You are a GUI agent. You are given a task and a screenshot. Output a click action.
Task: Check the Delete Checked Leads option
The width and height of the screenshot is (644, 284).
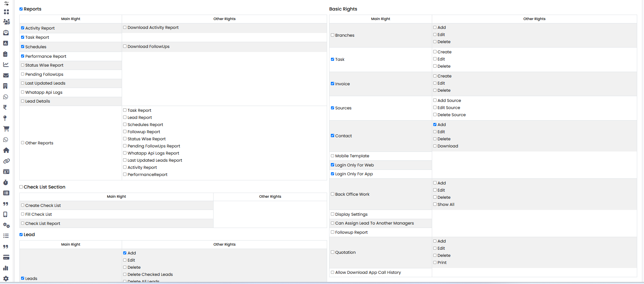click(x=125, y=274)
